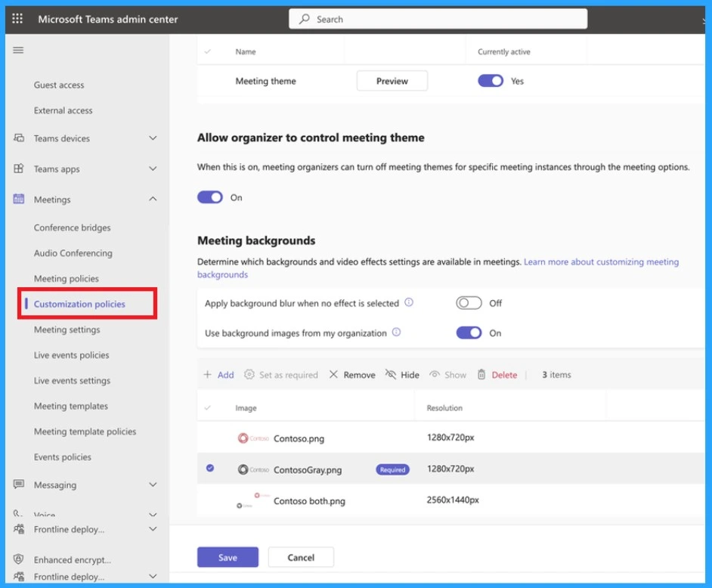The width and height of the screenshot is (712, 588).
Task: Select Customization policies in sidebar
Action: pos(79,304)
